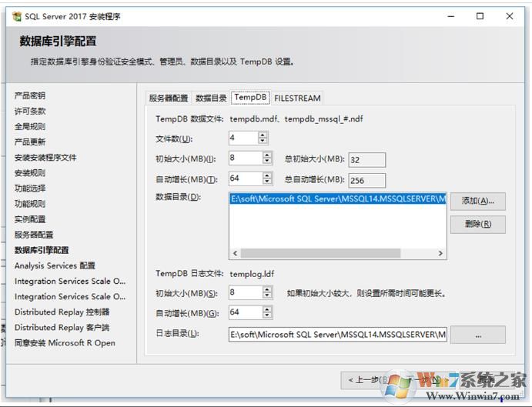Viewport: 532px width, 407px height.
Task: Click the data directory horizontal scrollbar thumb
Action: click(320, 253)
